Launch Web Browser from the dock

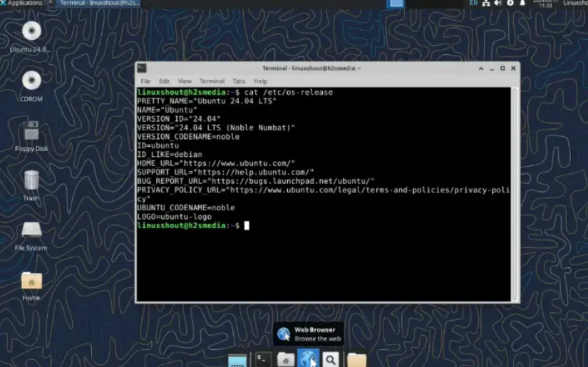pos(308,358)
